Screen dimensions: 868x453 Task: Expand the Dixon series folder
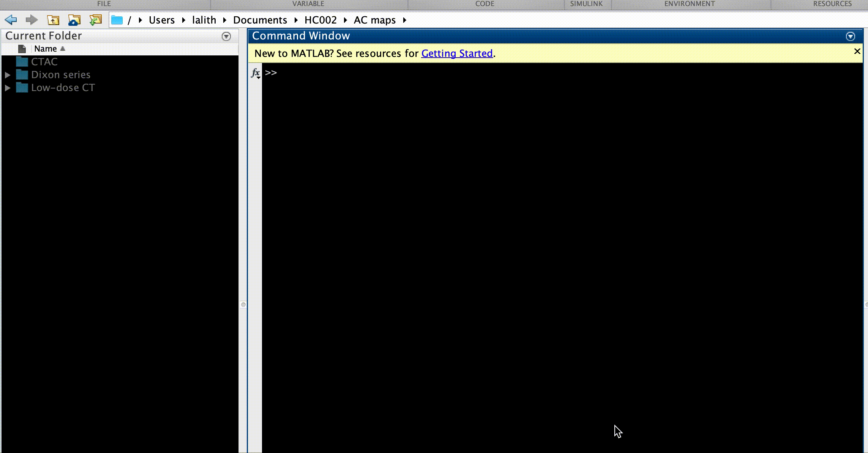[x=7, y=75]
